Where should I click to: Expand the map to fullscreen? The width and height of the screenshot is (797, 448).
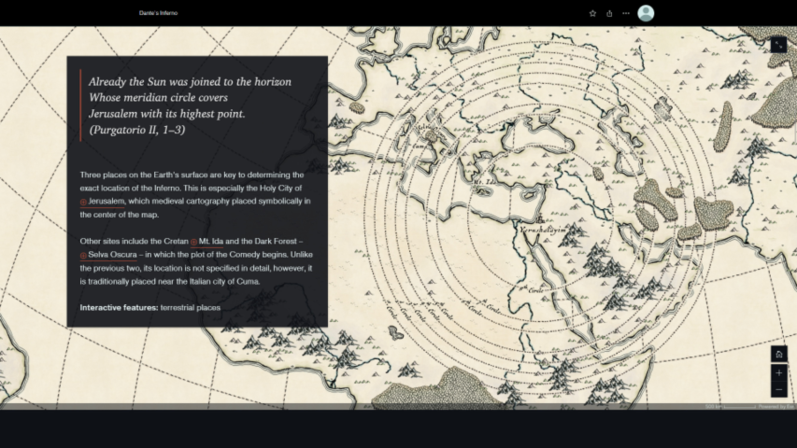[779, 45]
